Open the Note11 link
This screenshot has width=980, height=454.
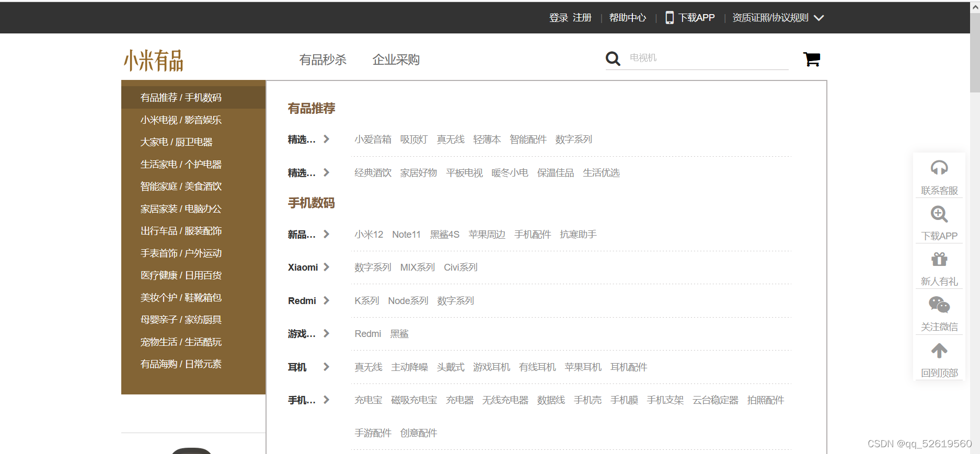pyautogui.click(x=407, y=235)
